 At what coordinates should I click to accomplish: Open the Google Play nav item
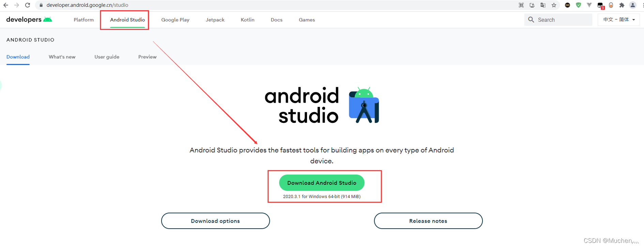[175, 20]
